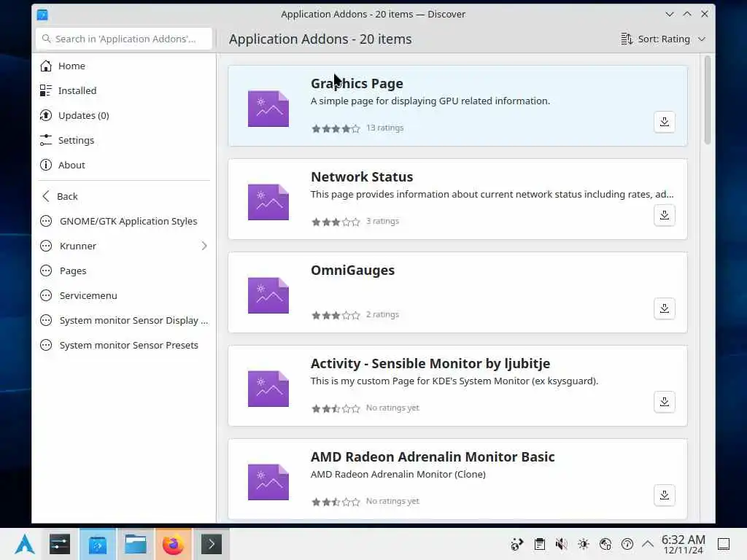
Task: Select the Servicemenu category
Action: (x=124, y=295)
